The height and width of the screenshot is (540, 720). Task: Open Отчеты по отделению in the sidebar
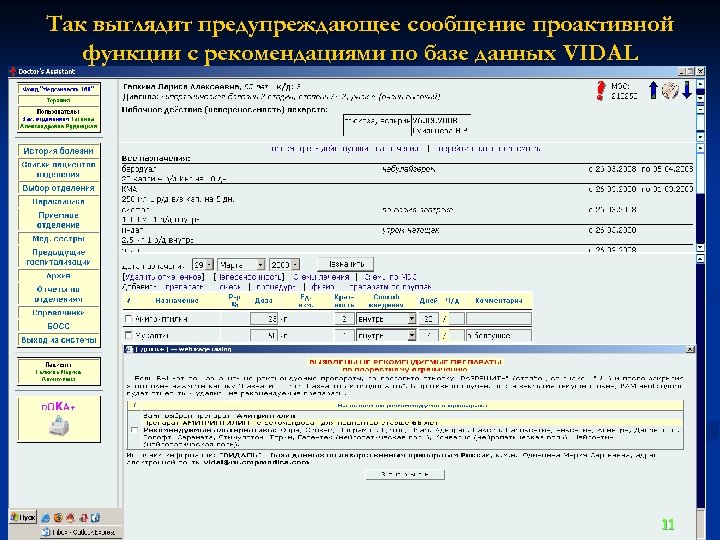click(x=58, y=294)
